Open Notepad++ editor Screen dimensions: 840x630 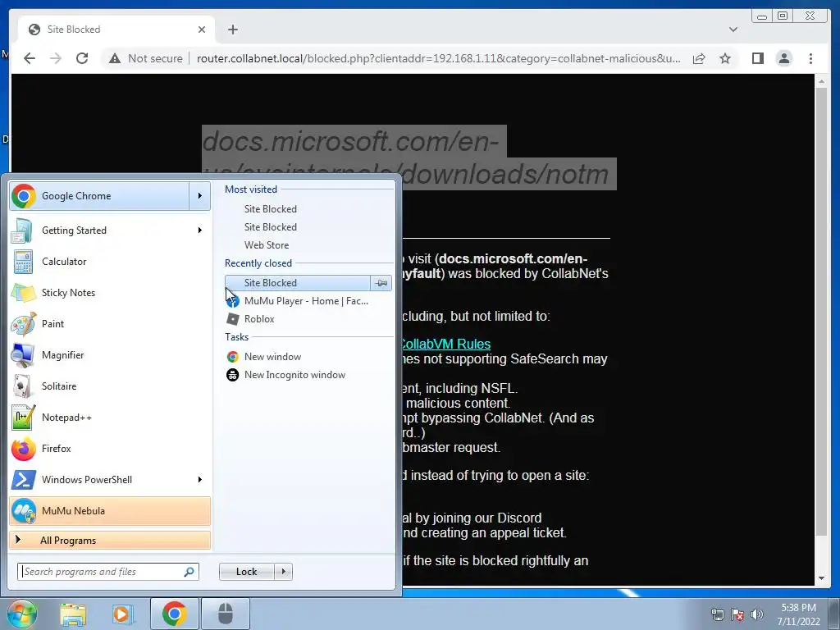tap(110, 418)
